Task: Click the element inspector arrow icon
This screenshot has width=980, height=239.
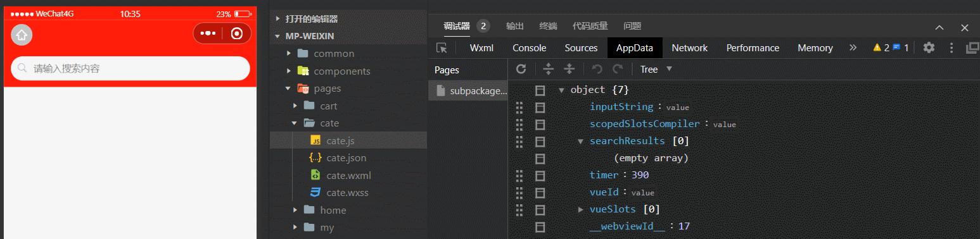Action: click(442, 48)
